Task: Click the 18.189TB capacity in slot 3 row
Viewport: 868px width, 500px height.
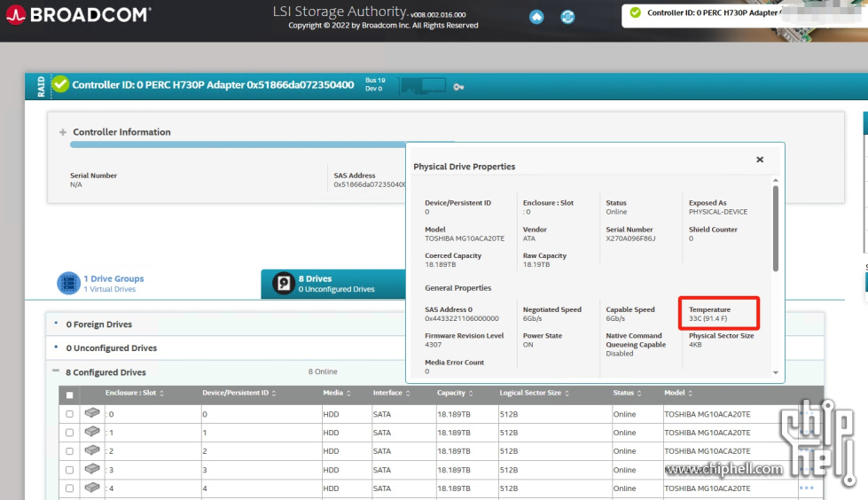Action: [454, 470]
